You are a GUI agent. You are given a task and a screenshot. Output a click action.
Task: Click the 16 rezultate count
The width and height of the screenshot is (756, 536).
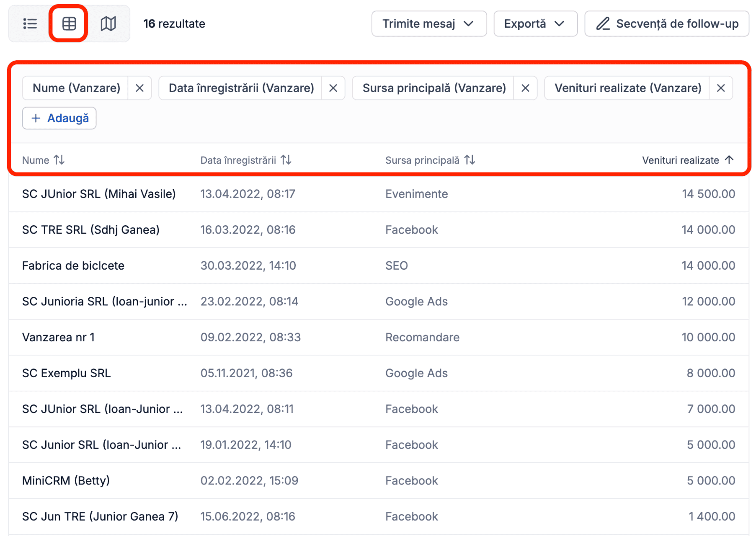tap(174, 23)
